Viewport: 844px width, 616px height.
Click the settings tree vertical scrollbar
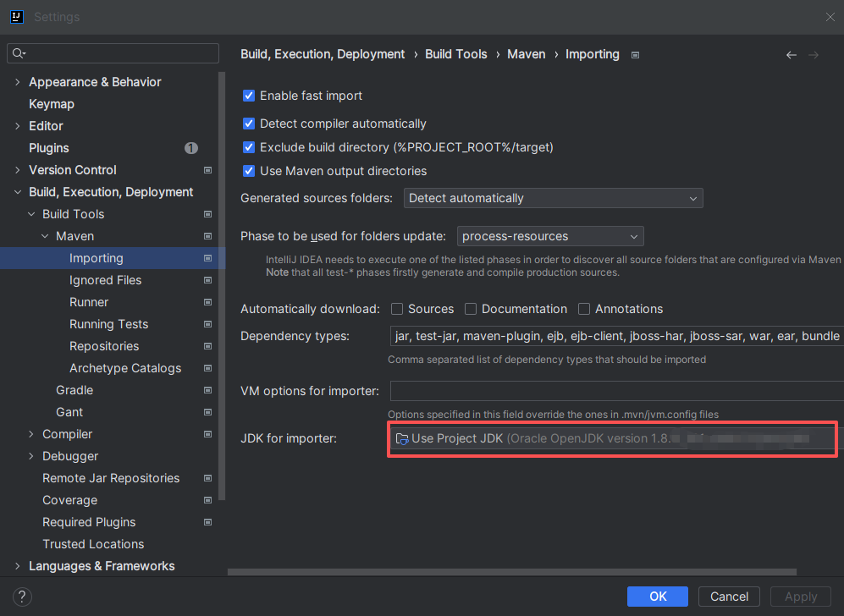[222, 286]
